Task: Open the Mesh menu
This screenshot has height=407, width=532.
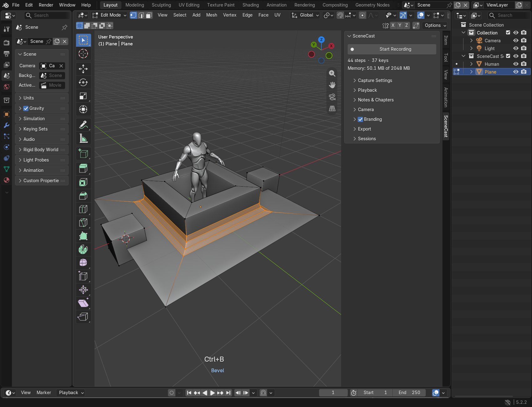Action: tap(212, 15)
